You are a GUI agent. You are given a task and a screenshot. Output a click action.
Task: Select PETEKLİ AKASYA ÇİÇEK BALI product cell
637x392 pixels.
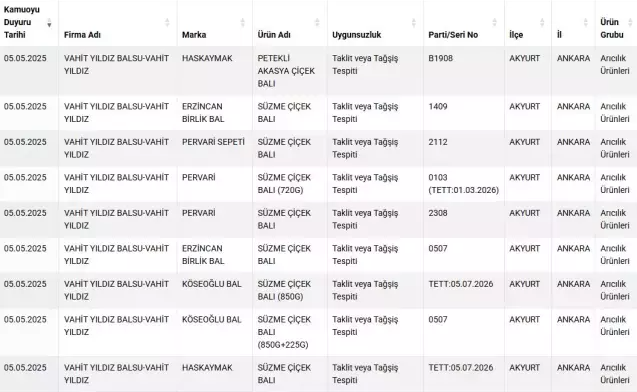290,71
